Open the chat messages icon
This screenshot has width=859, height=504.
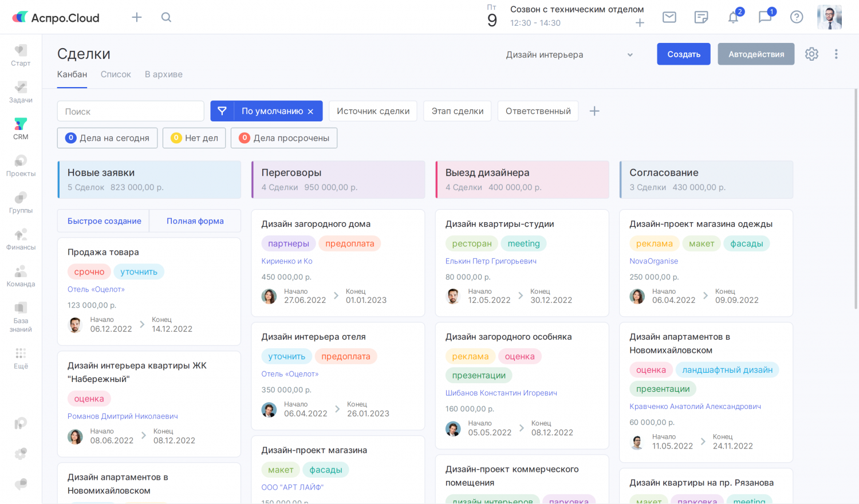[x=765, y=17]
